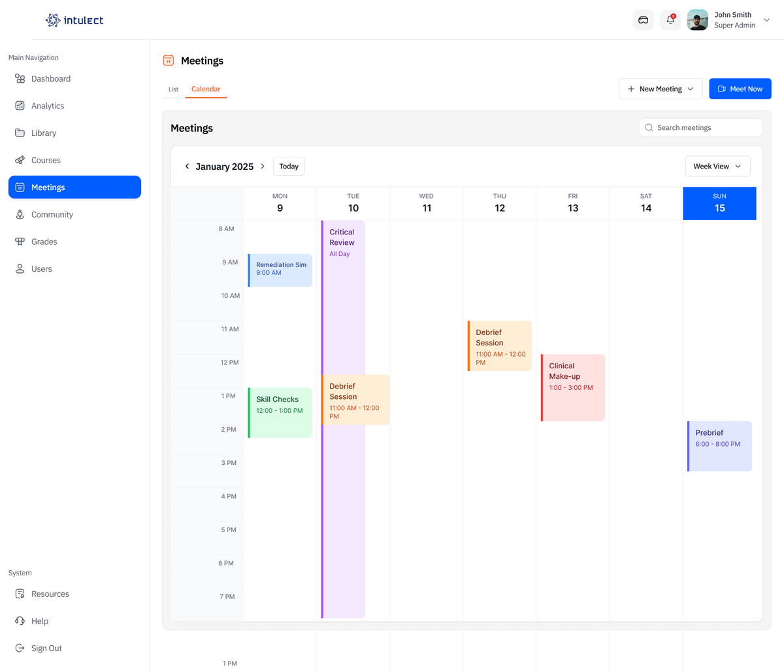Click the Super Admin role text
The width and height of the screenshot is (784, 672).
click(734, 25)
